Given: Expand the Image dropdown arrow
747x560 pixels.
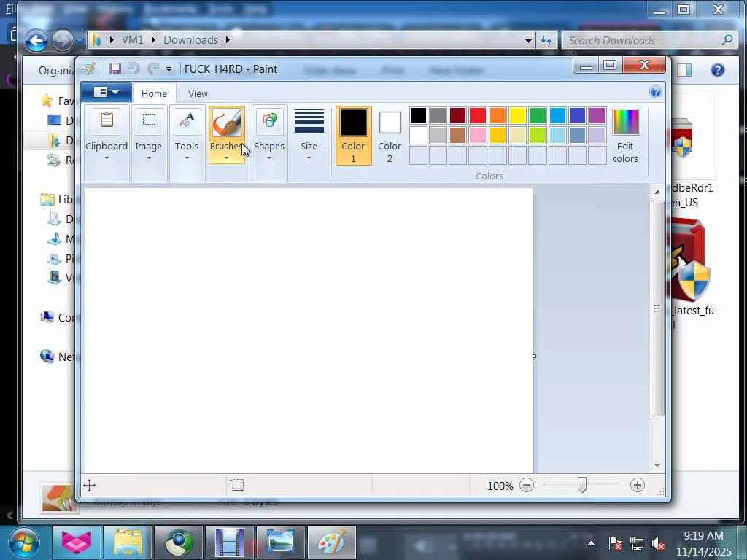Looking at the screenshot, I should 149,157.
